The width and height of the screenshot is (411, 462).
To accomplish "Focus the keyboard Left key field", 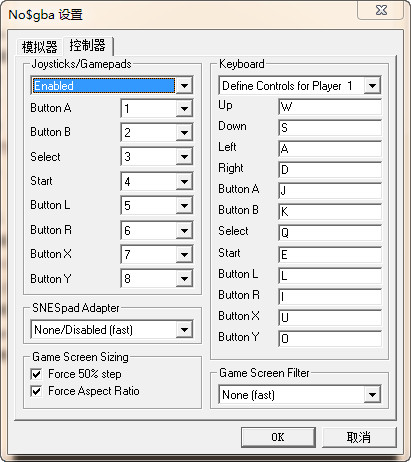I will click(330, 149).
